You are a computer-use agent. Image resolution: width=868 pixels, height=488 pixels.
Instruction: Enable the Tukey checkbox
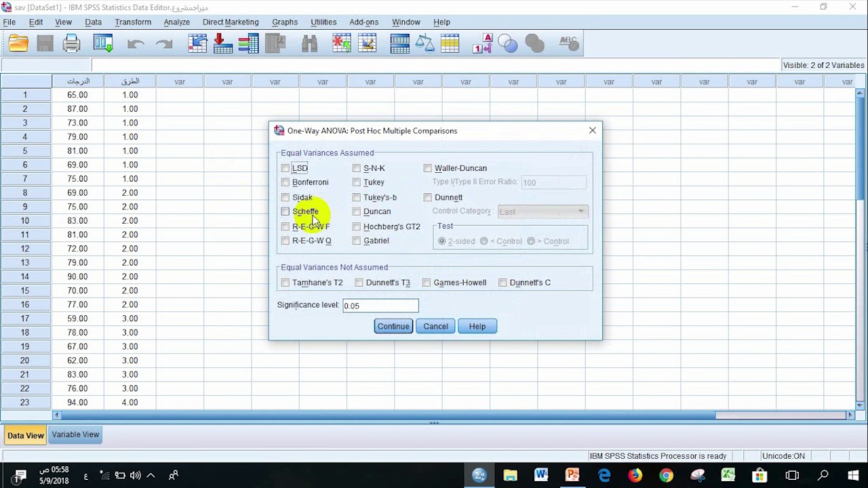[x=357, y=182]
